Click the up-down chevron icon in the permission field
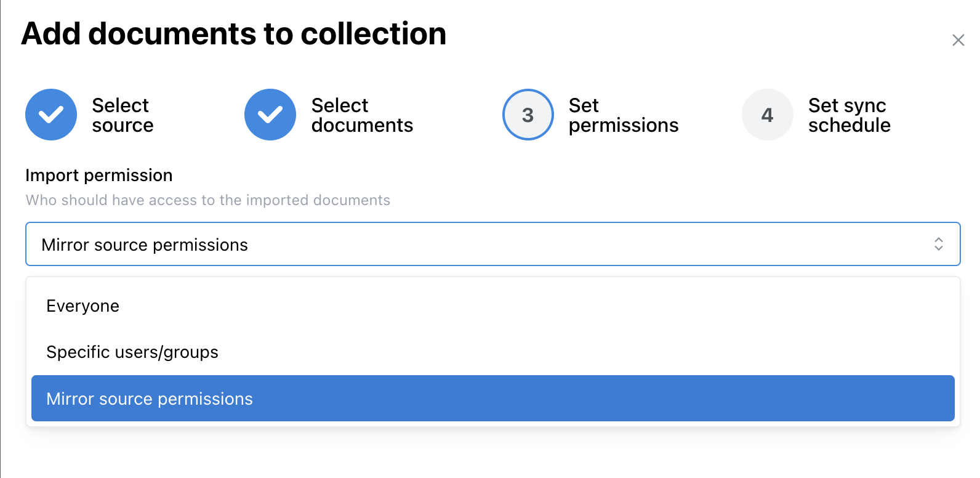Screen dimensions: 980x478 [x=938, y=244]
